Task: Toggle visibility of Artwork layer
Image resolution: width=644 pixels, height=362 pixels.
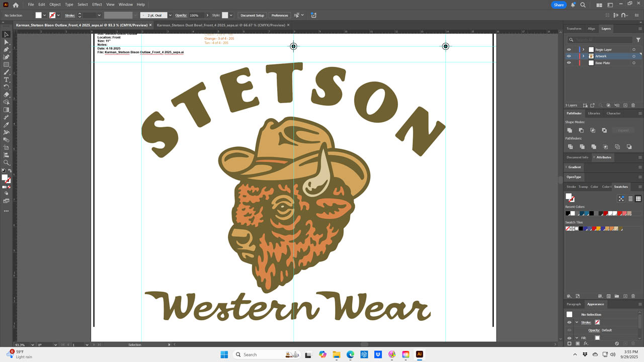Action: click(x=569, y=56)
